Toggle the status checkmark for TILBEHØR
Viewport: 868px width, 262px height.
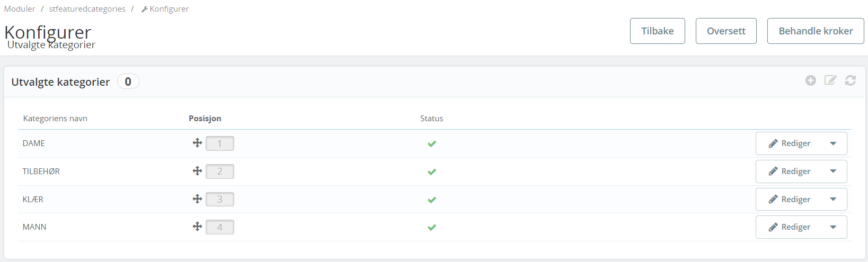[x=432, y=171]
